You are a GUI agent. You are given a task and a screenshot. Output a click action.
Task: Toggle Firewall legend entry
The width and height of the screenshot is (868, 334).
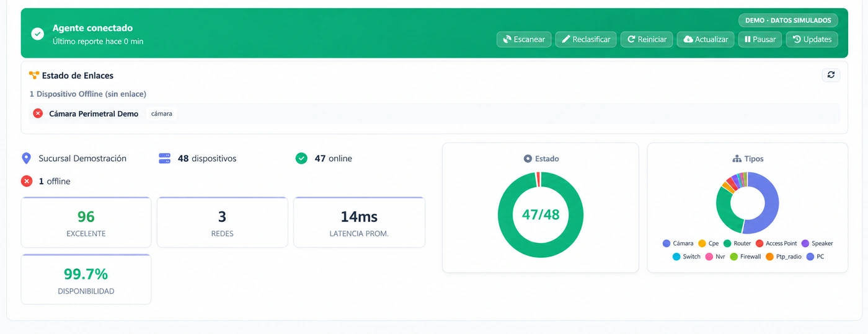[x=745, y=257]
